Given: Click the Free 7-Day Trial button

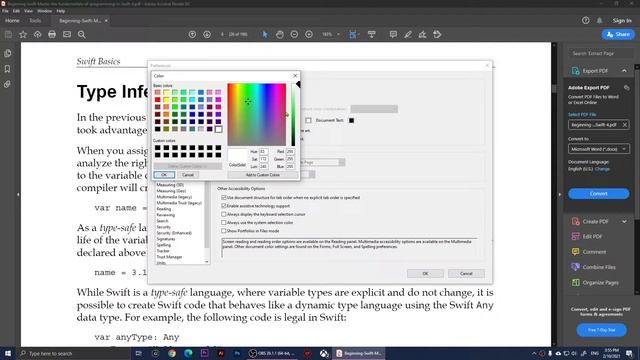Looking at the screenshot, I should coord(602,330).
